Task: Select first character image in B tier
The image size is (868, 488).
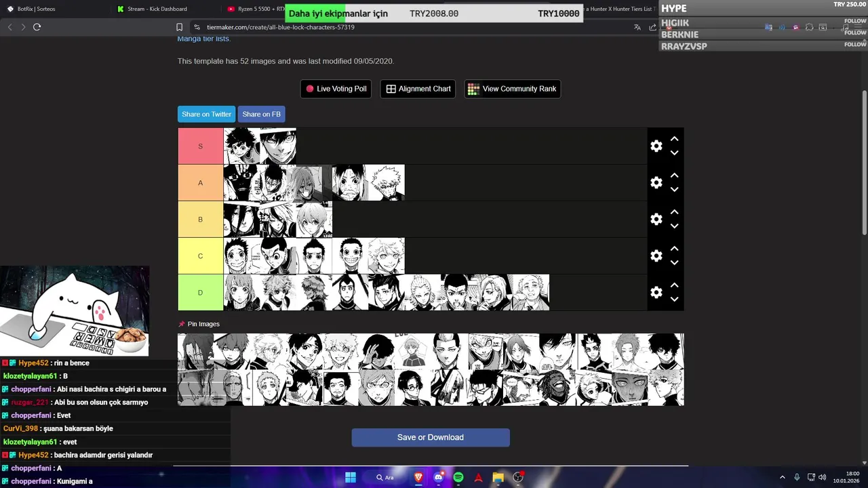Action: click(241, 219)
